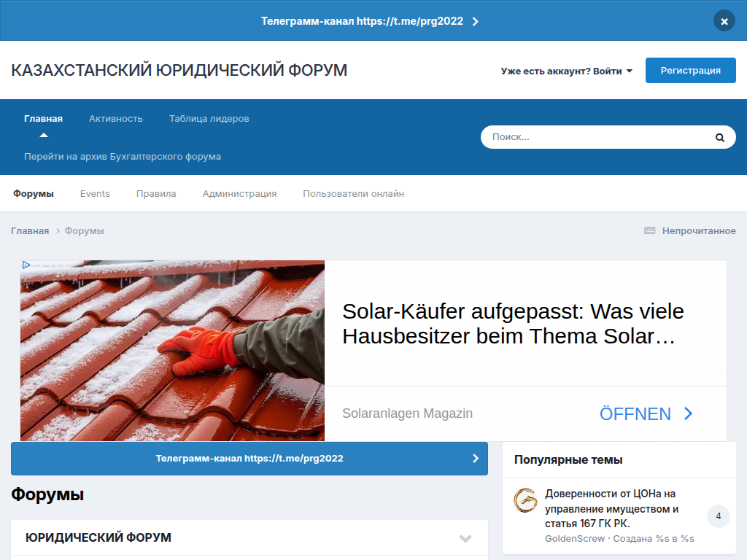The height and width of the screenshot is (560, 747).
Task: Click the AdChoices icon on the ad
Action: click(x=26, y=265)
